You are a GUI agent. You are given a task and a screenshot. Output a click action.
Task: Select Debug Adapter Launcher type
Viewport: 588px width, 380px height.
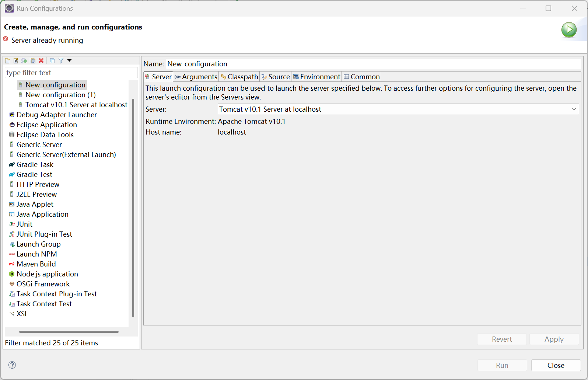pyautogui.click(x=53, y=115)
